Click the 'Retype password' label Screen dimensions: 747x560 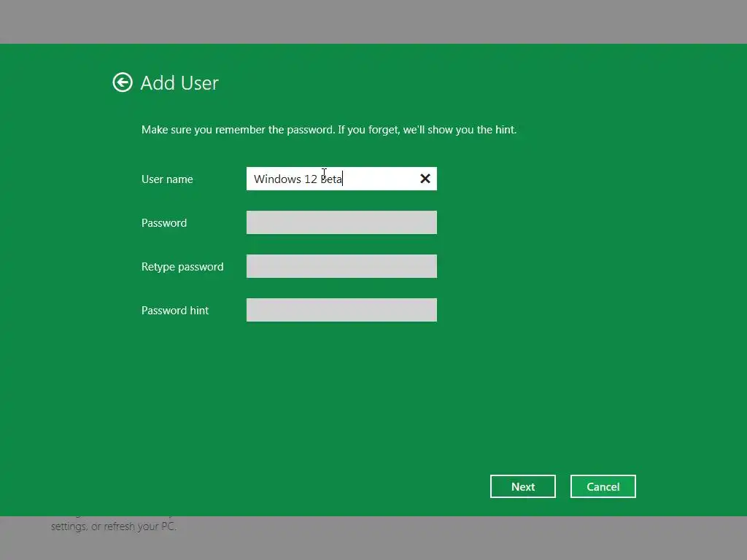tap(182, 267)
